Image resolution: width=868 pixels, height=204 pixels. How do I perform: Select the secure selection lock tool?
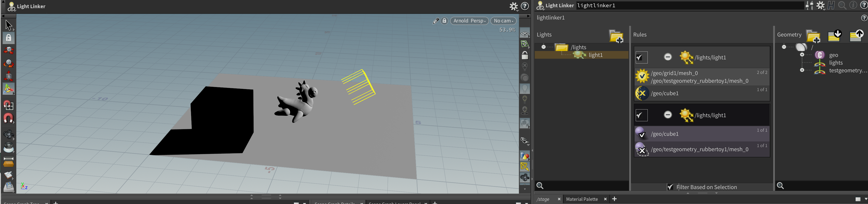coord(8,38)
